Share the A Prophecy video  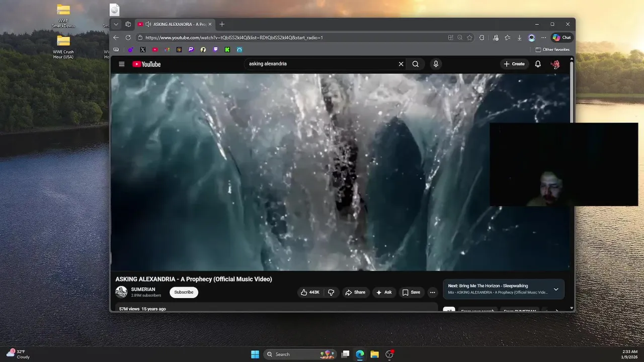pyautogui.click(x=355, y=292)
